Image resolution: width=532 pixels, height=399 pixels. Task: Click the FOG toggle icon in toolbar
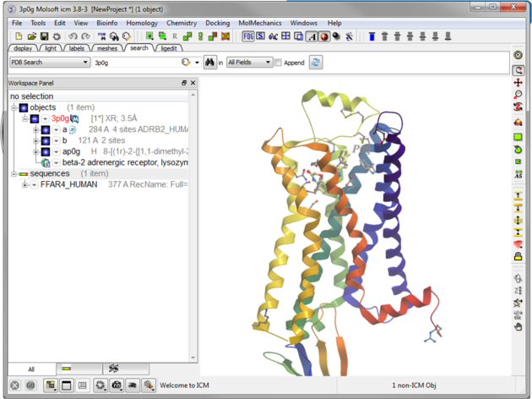pos(247,36)
